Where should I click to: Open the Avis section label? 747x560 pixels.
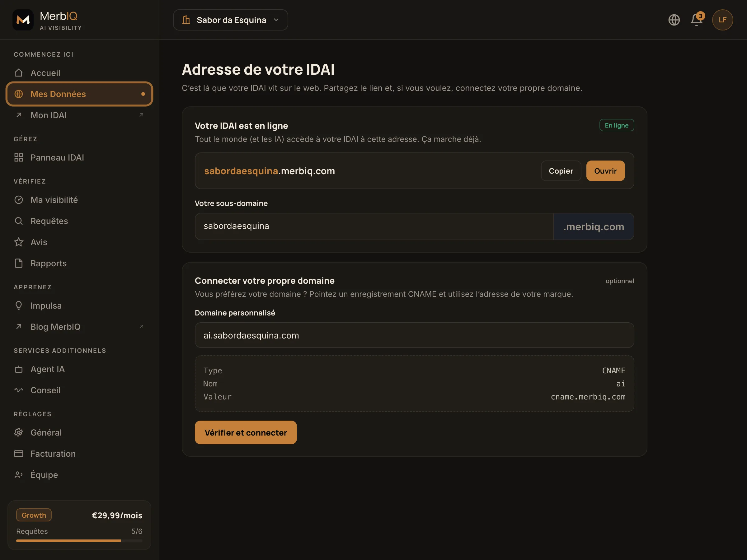tap(39, 242)
